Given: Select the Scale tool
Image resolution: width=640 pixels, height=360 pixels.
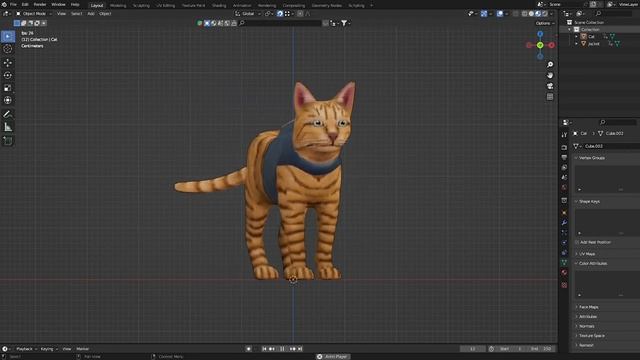Looking at the screenshot, I should pos(8,88).
